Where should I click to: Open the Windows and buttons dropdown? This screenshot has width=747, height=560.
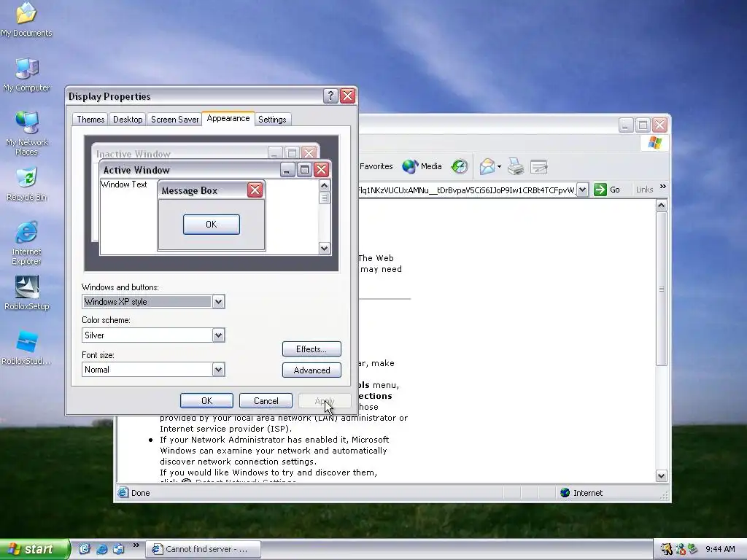tap(218, 302)
